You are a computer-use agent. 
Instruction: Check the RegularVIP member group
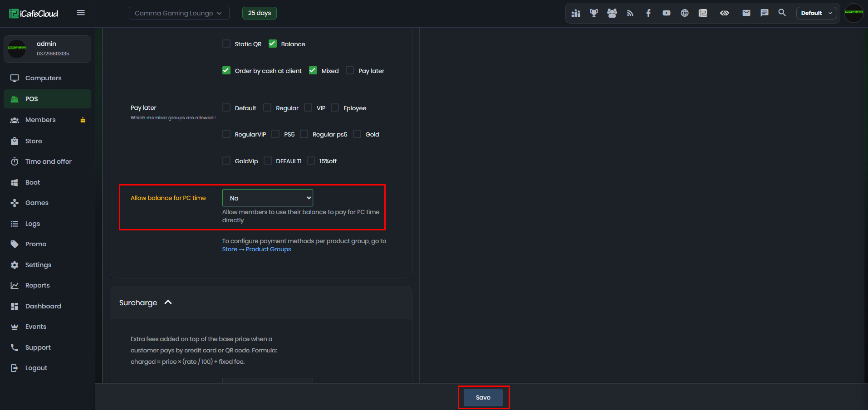[x=226, y=134]
